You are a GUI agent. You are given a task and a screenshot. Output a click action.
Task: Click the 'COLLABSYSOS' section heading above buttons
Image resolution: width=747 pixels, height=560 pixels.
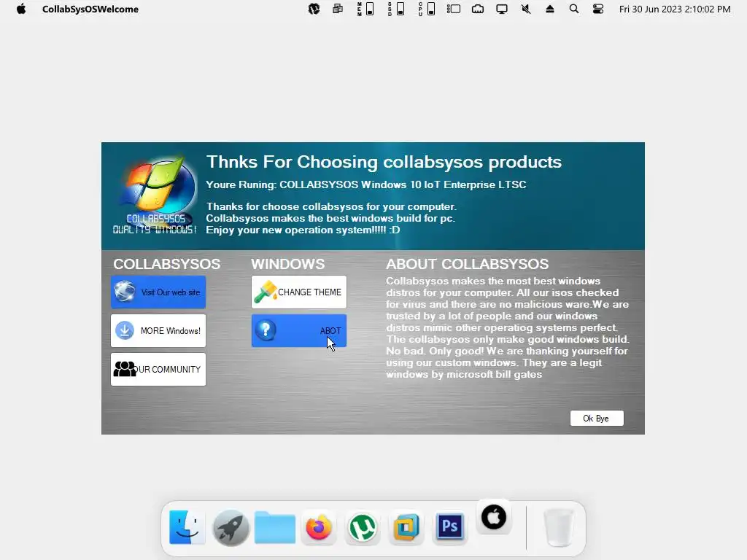pos(167,264)
